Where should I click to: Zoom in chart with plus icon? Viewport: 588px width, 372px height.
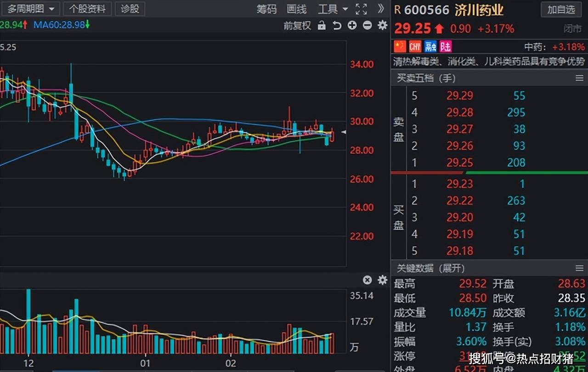[352, 26]
